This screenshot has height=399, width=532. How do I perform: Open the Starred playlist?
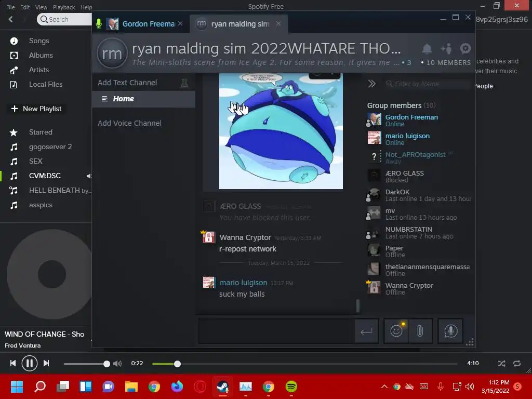(x=41, y=132)
